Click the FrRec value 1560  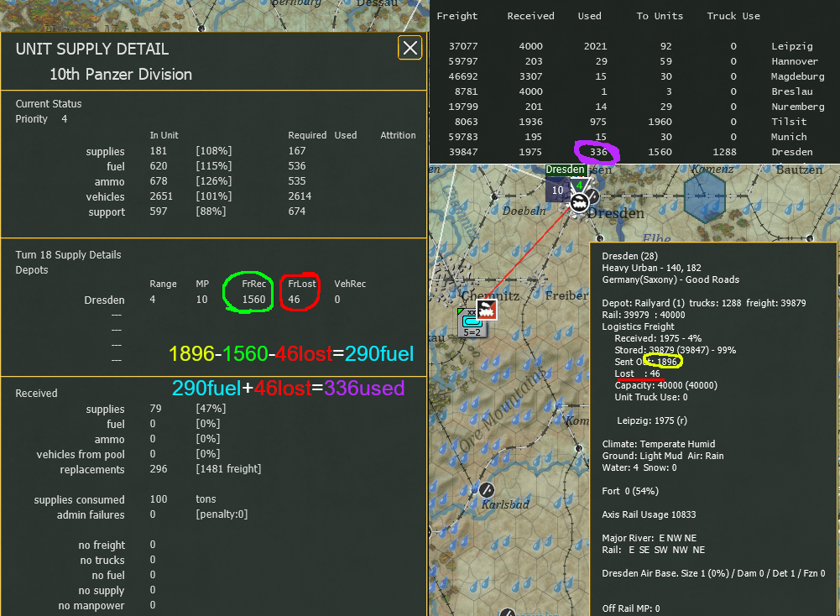pyautogui.click(x=253, y=300)
